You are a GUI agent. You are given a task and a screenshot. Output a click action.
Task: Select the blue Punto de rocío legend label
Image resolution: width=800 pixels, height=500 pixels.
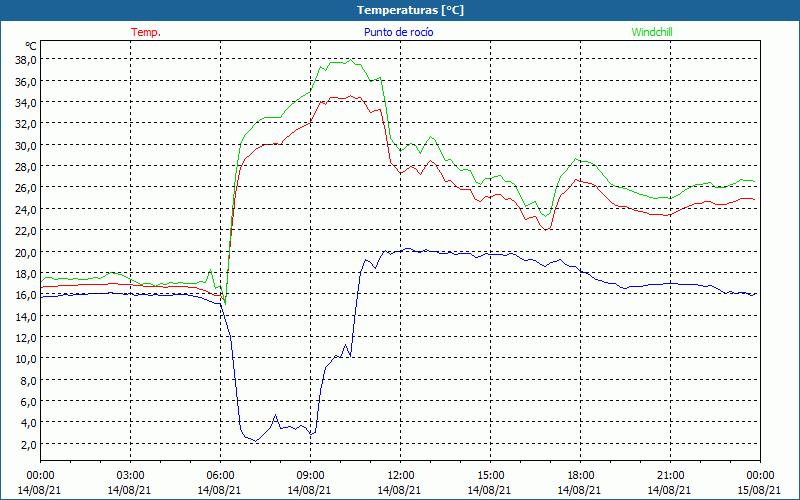coord(398,32)
